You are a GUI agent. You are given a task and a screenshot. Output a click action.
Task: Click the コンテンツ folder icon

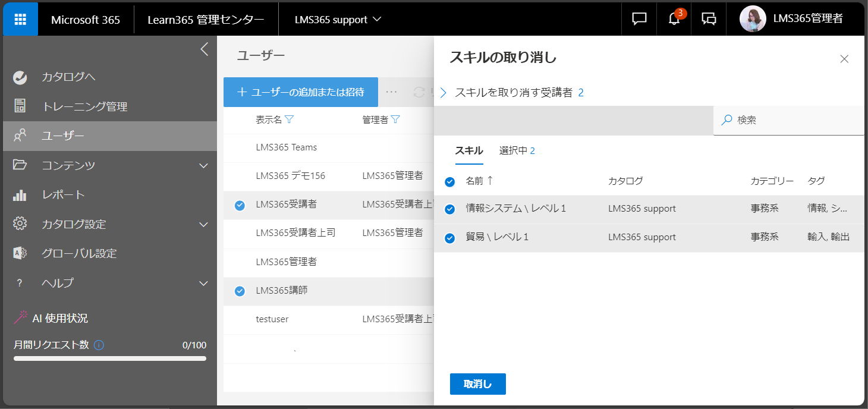coord(20,165)
